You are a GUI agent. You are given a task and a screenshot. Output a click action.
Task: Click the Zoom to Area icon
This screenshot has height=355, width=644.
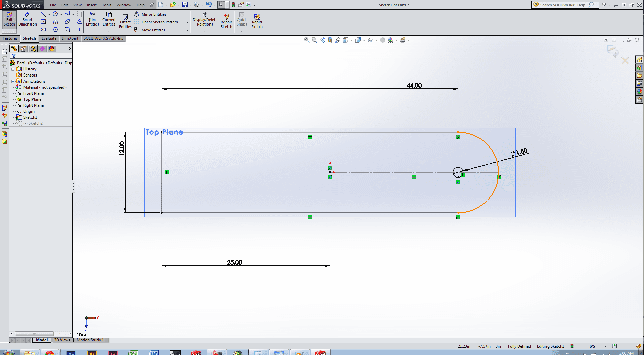click(x=314, y=40)
